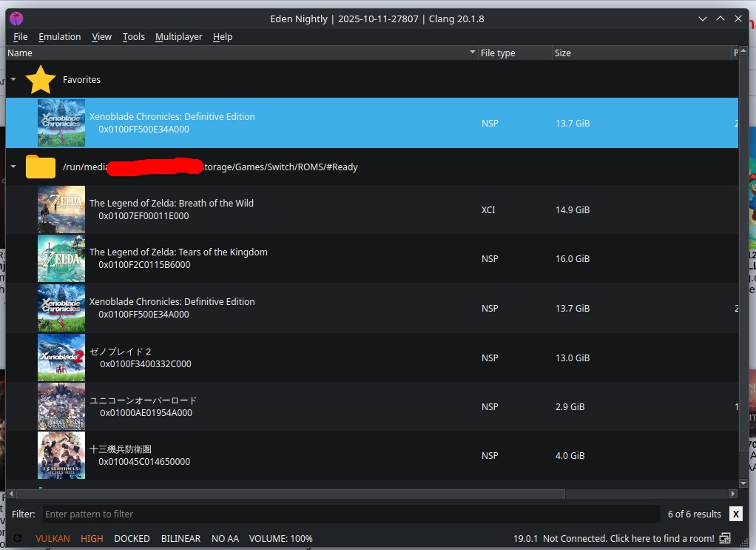Image resolution: width=756 pixels, height=550 pixels.
Task: Open the Help menu
Action: [x=223, y=37]
